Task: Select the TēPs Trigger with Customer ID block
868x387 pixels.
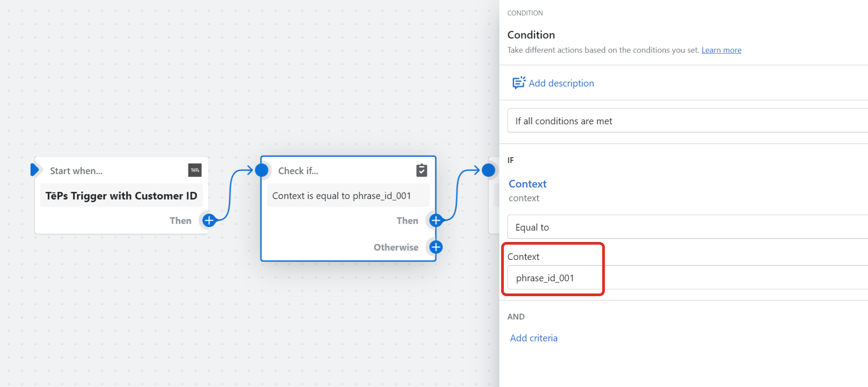Action: [x=121, y=196]
